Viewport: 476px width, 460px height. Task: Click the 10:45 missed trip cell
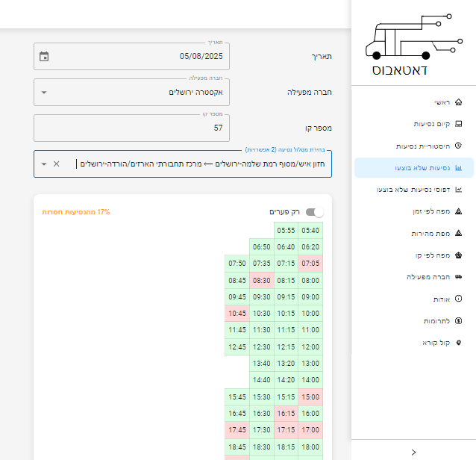[237, 313]
